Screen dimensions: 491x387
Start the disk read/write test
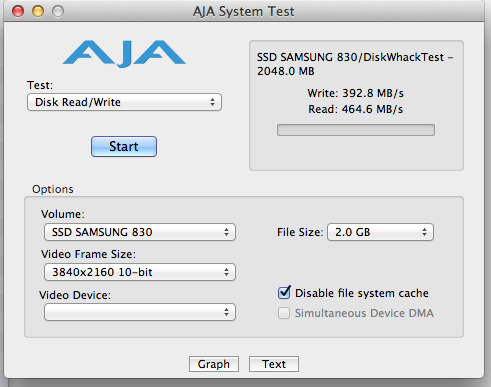124,146
